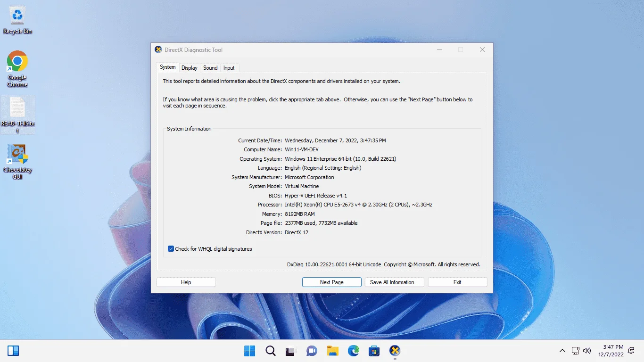Open File Explorer from the taskbar
Image resolution: width=644 pixels, height=362 pixels.
tap(333, 351)
